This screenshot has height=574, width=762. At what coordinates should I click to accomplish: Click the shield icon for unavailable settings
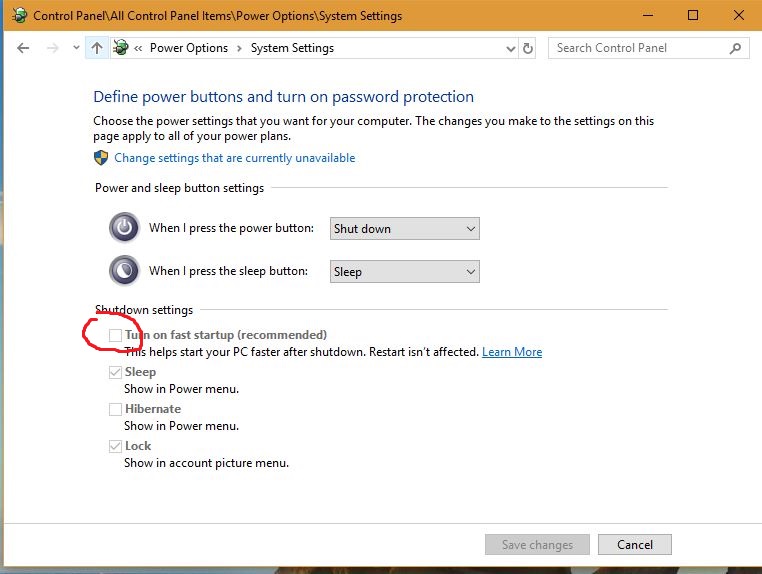101,158
